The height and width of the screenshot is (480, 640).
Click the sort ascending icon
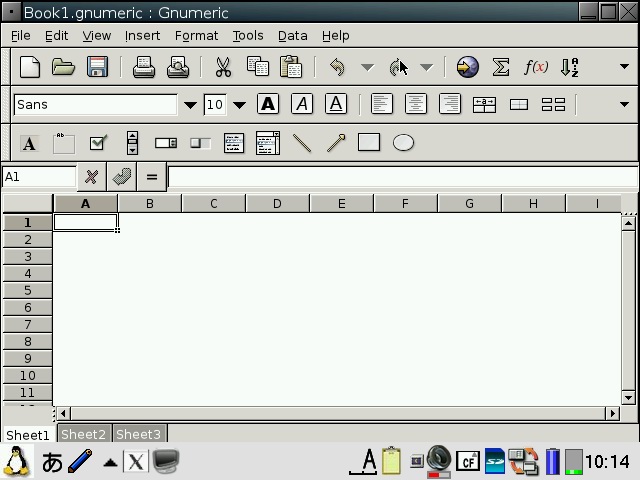click(569, 67)
